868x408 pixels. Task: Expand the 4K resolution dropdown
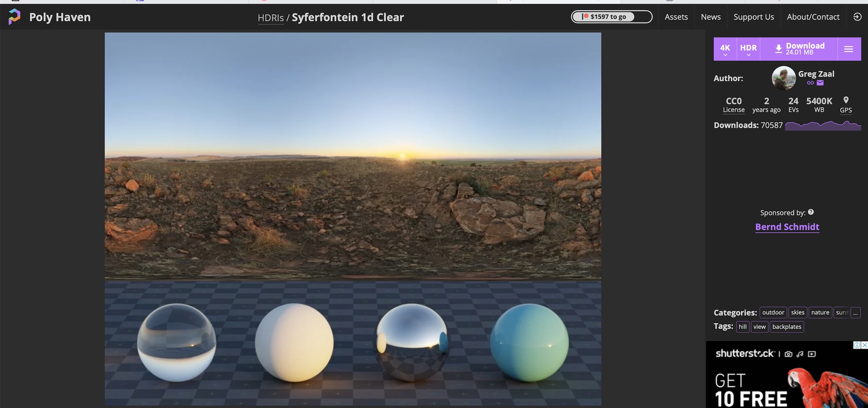725,49
